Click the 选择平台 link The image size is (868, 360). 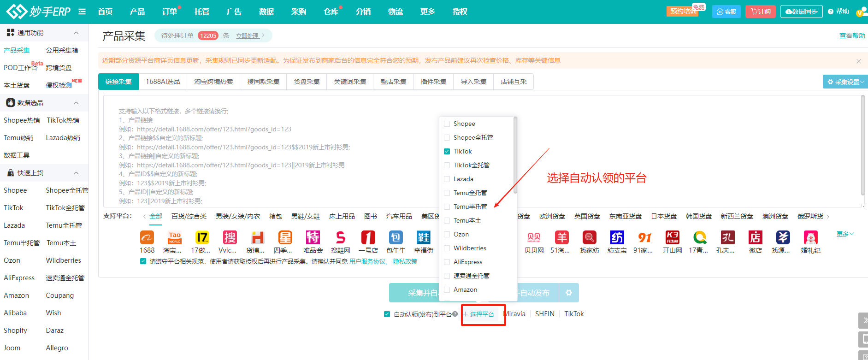coord(482,314)
